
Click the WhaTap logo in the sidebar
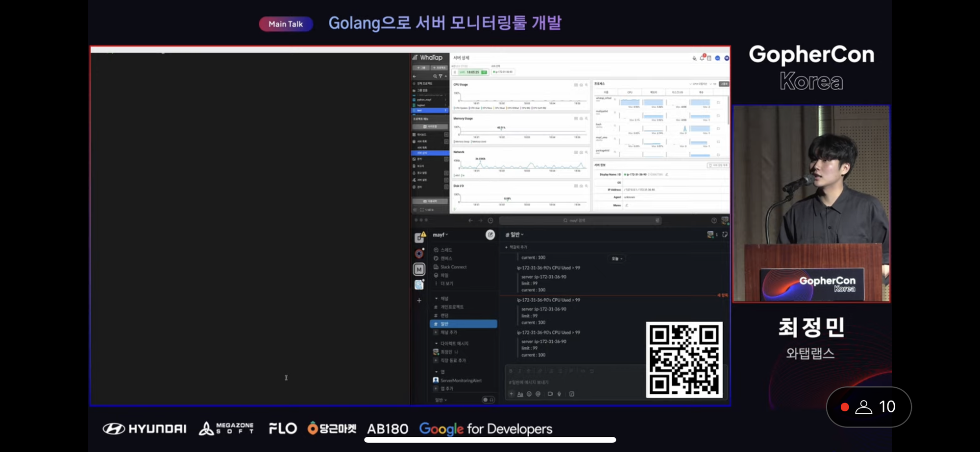point(428,58)
